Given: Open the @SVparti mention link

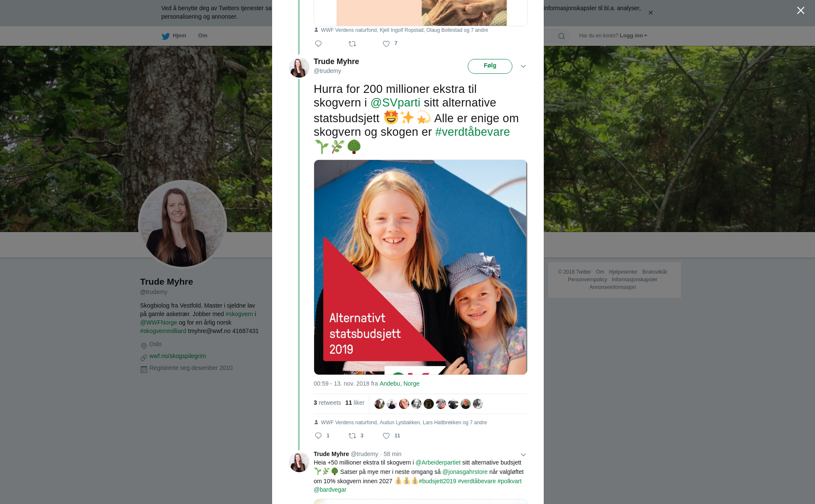Looking at the screenshot, I should [395, 103].
